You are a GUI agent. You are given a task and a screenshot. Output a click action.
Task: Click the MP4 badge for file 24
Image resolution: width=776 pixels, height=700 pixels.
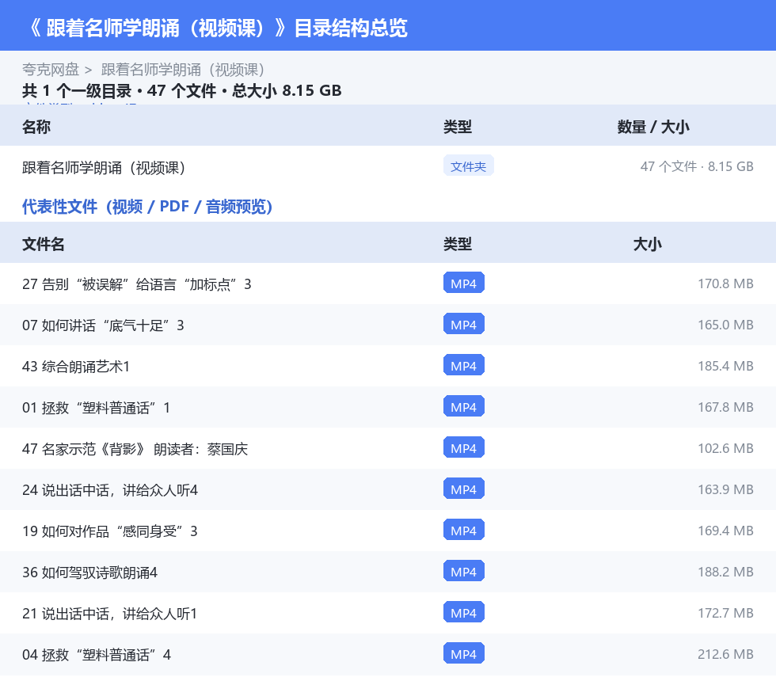click(x=464, y=489)
